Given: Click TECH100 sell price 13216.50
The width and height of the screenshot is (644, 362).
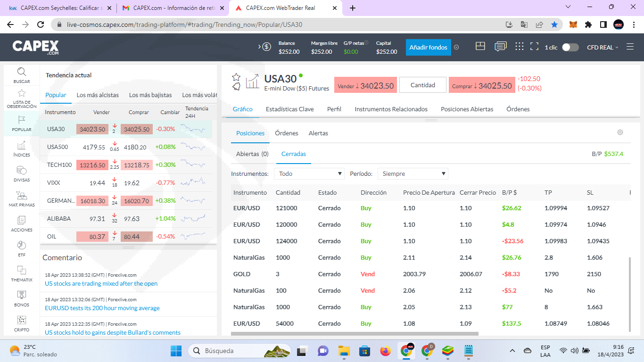Looking at the screenshot, I should pos(92,165).
